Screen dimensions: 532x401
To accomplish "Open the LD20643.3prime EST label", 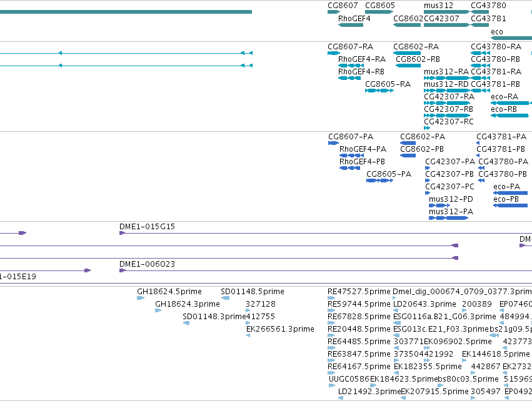I will point(424,304).
